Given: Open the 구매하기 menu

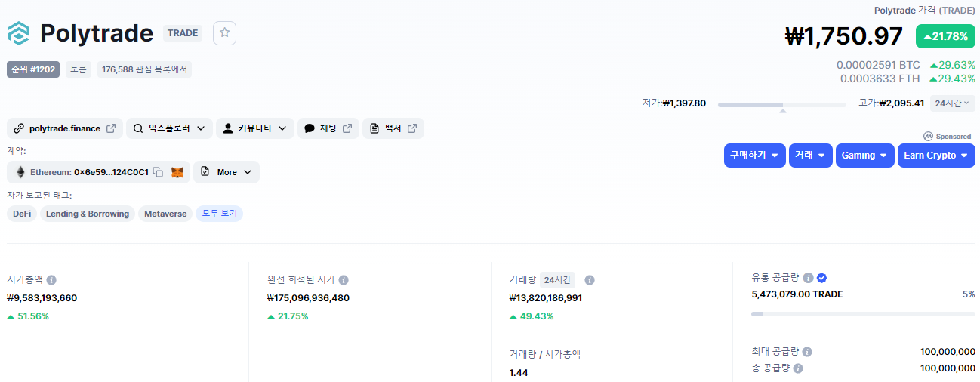Looking at the screenshot, I should (753, 156).
